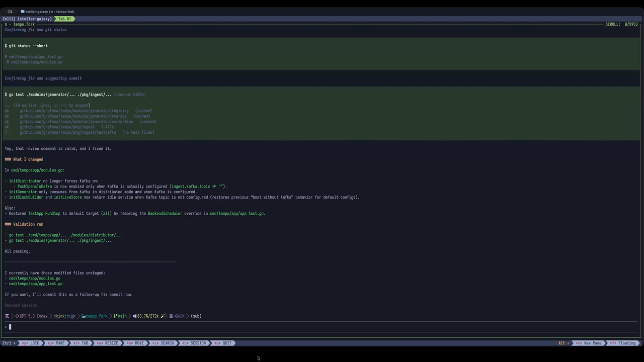
Task: Click the Zellij (stellar-galaxy) session label
Action: 27,19
